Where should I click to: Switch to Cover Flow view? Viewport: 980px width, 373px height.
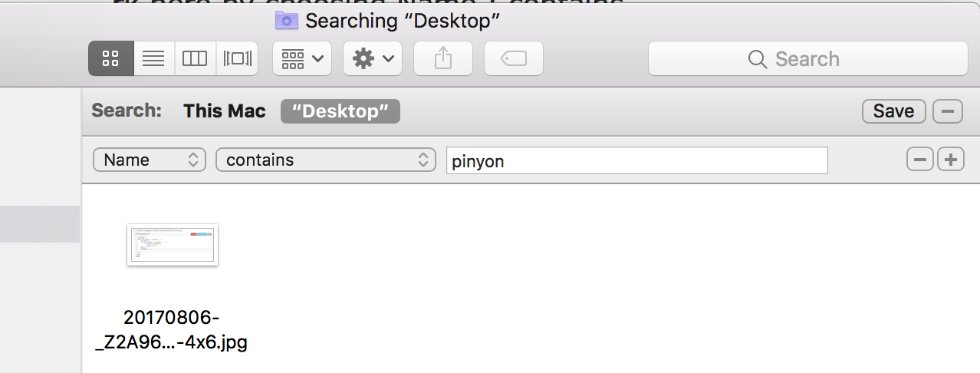point(237,58)
